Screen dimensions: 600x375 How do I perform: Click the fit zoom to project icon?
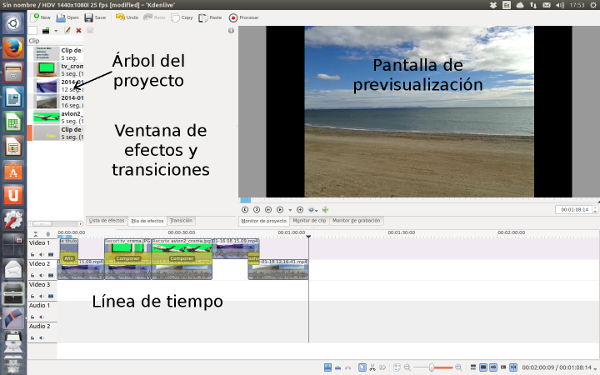pos(397,368)
